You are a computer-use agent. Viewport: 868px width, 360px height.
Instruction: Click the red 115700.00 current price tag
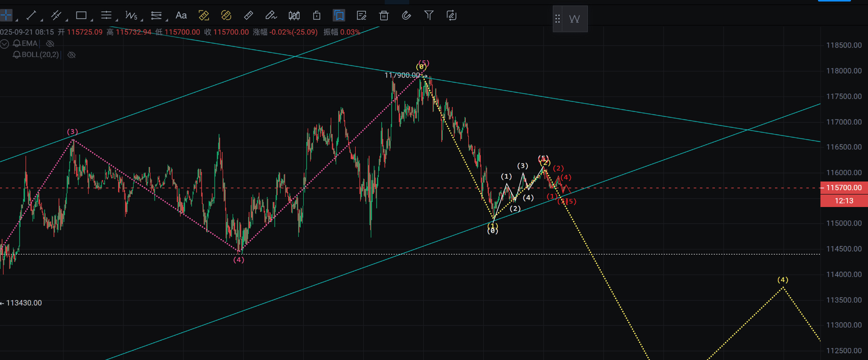pos(844,187)
